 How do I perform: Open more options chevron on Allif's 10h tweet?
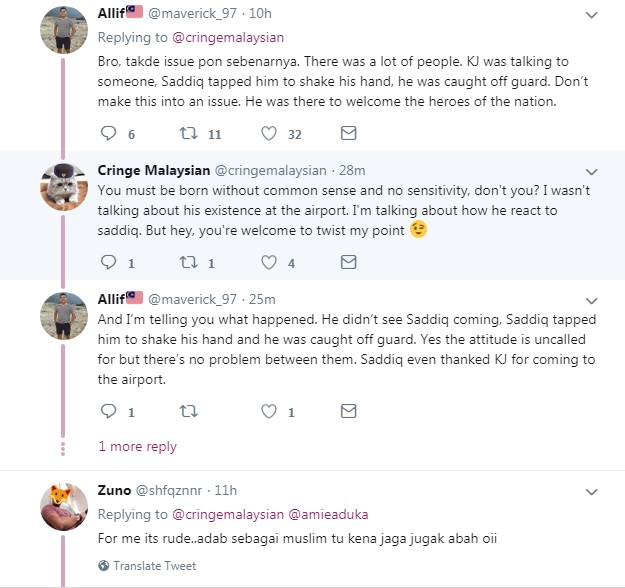591,15
